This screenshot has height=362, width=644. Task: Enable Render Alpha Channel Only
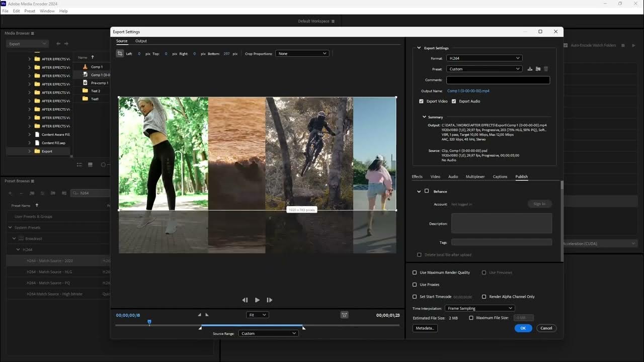(484, 297)
